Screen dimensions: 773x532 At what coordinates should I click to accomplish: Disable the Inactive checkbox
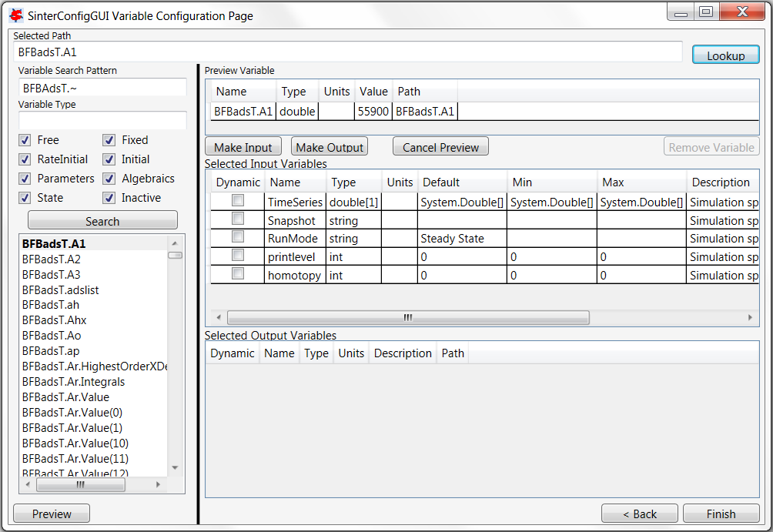tap(109, 198)
